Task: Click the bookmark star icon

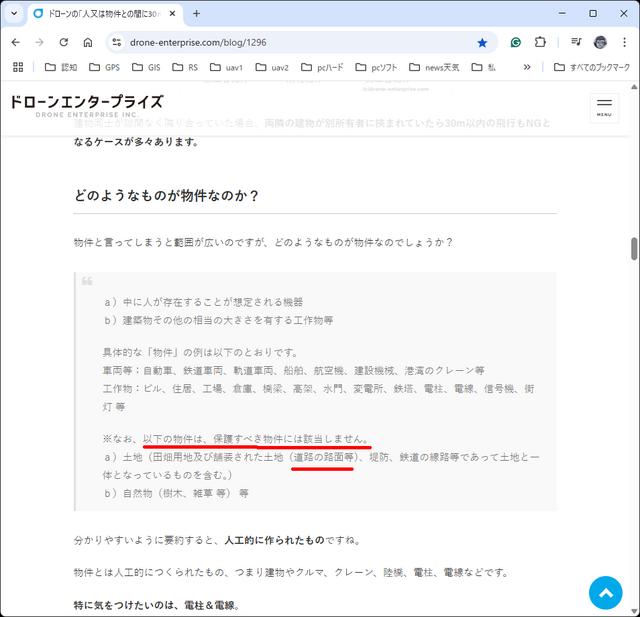Action: (x=482, y=43)
